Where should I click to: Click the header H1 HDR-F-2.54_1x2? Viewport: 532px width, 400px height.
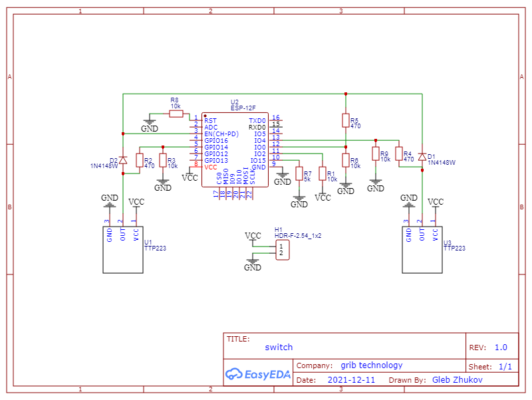click(282, 249)
